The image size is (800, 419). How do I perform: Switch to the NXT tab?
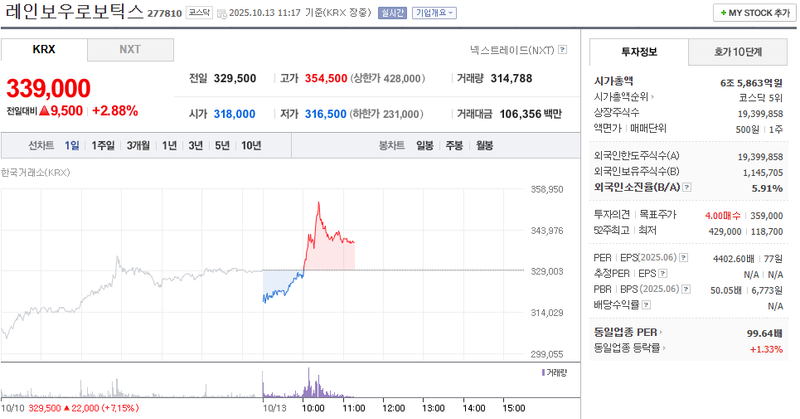(x=130, y=49)
